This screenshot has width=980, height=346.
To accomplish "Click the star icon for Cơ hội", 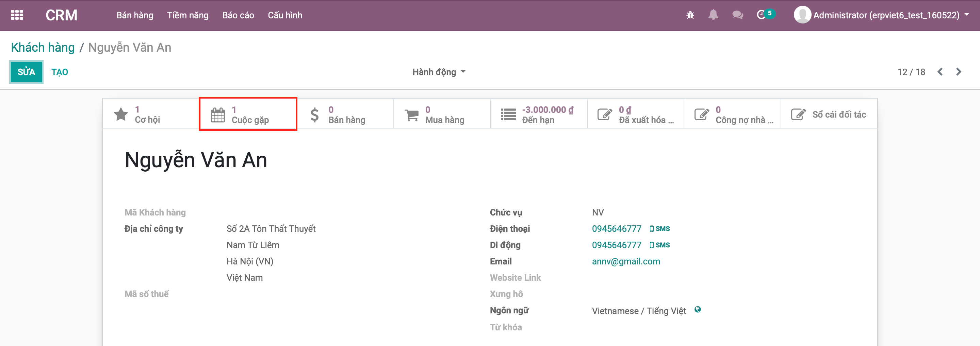I will point(121,114).
